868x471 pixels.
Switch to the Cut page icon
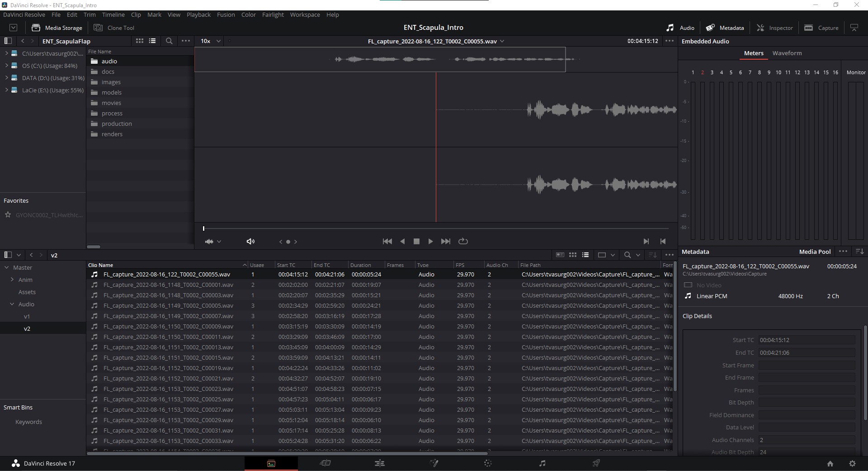[325, 463]
